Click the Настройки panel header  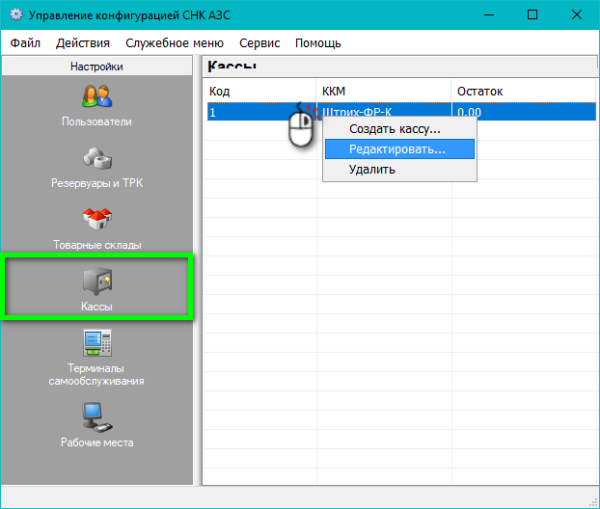97,67
